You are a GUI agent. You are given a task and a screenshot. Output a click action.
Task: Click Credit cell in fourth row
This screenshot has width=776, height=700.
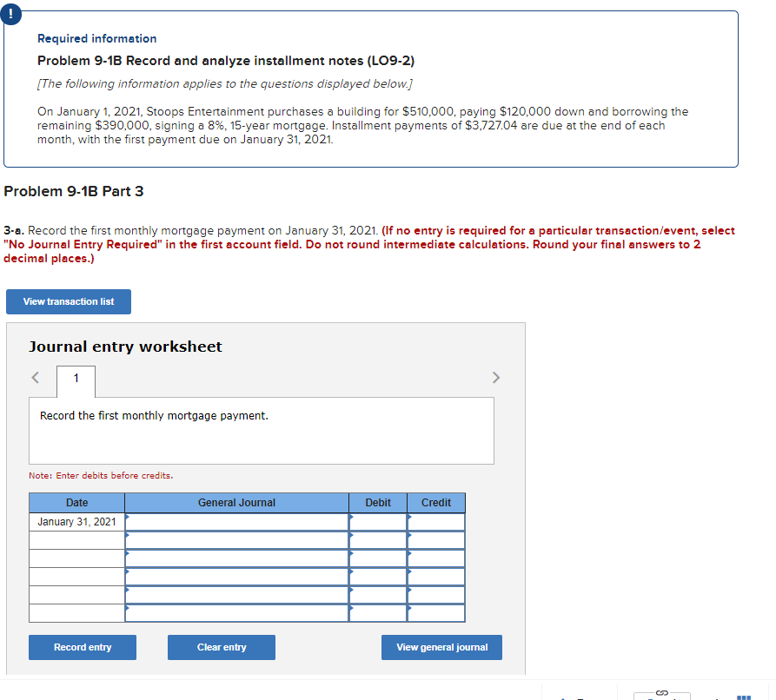click(436, 577)
